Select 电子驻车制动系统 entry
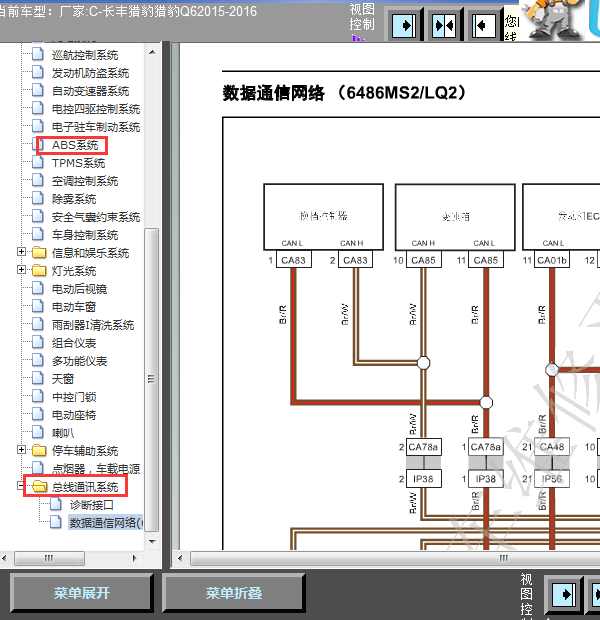 coord(96,127)
